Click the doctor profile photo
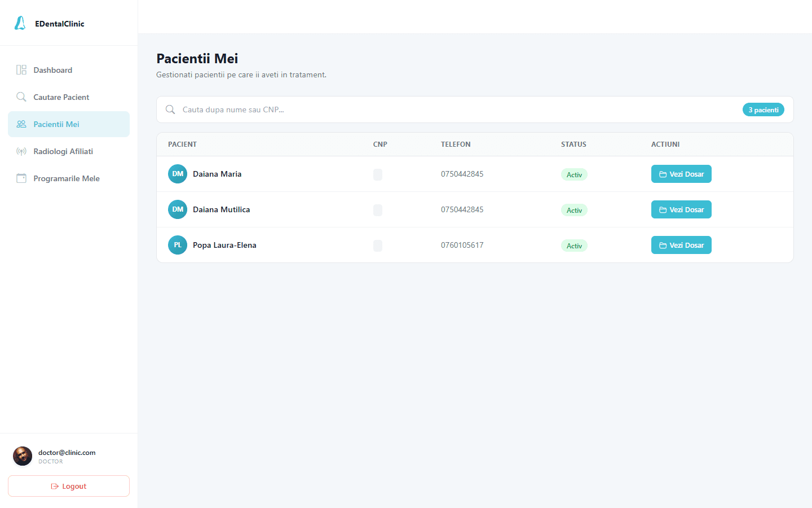The height and width of the screenshot is (508, 812). click(23, 456)
